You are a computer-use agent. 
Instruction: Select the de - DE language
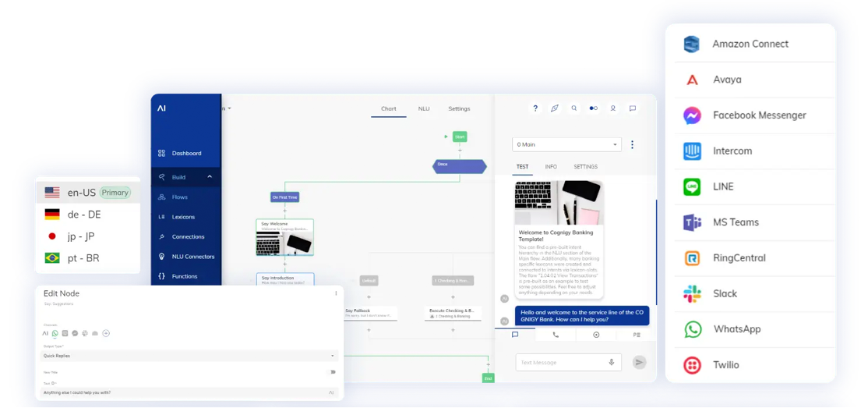point(87,215)
